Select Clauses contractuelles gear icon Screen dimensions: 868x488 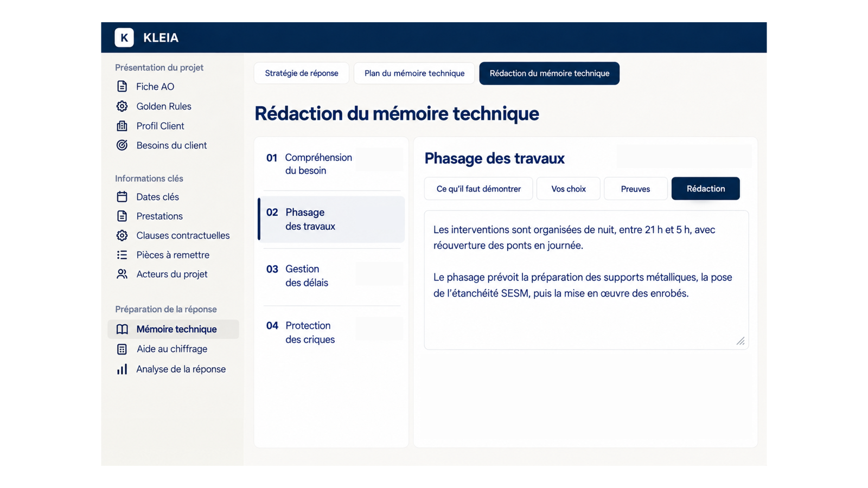coord(122,235)
